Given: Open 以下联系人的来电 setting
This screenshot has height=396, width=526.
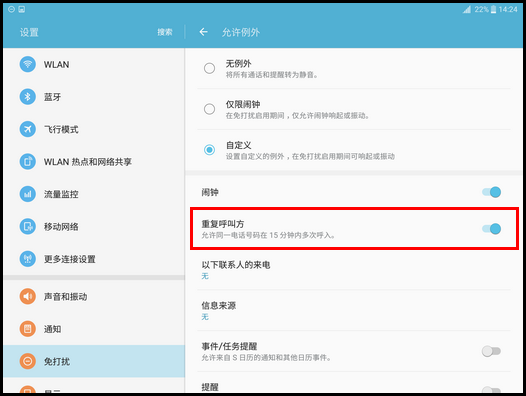Looking at the screenshot, I should [x=354, y=269].
